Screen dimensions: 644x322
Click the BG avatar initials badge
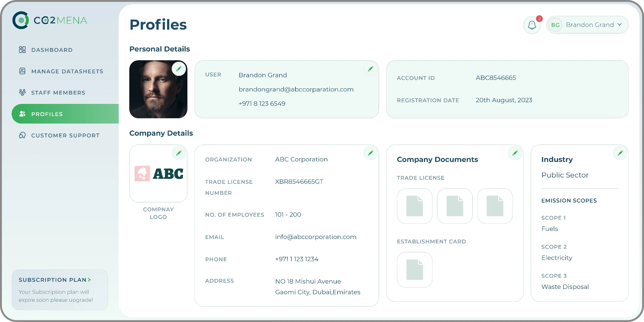555,25
